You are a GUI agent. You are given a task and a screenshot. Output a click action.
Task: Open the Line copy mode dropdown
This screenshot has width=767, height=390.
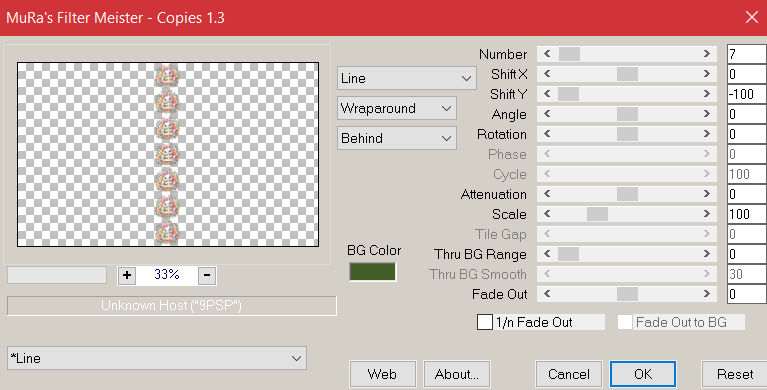pyautogui.click(x=406, y=78)
